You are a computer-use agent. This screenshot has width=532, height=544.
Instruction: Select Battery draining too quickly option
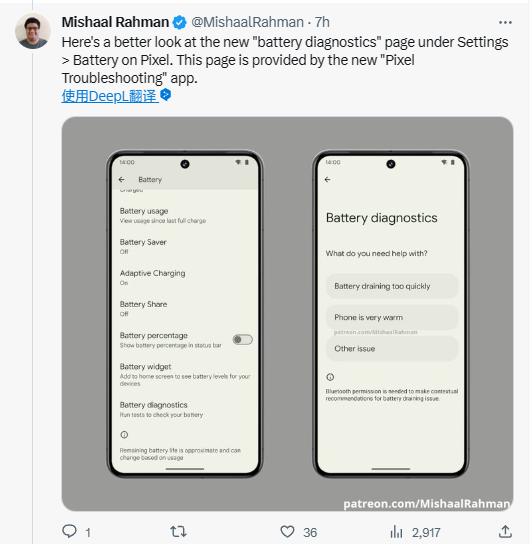392,286
